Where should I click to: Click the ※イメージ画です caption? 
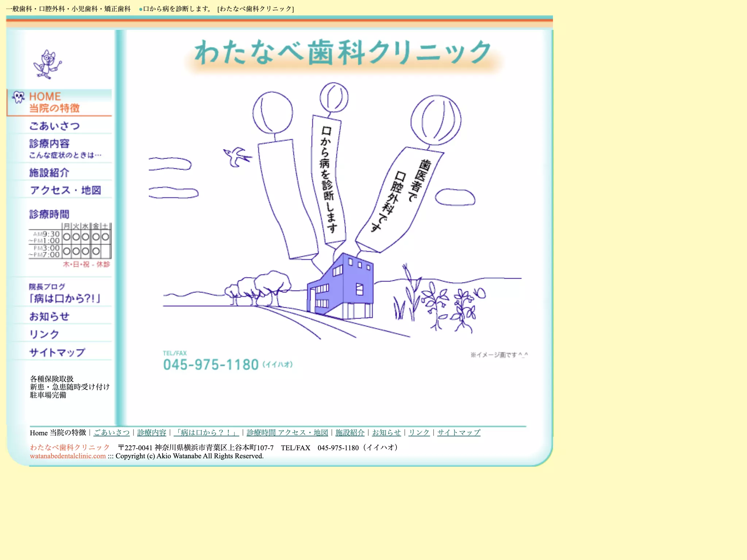pos(499,355)
